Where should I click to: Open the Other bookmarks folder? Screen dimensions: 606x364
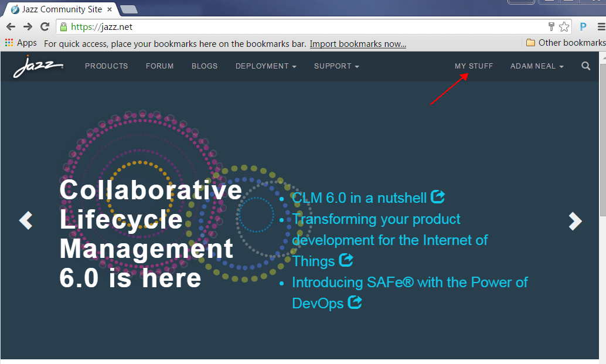(x=566, y=43)
